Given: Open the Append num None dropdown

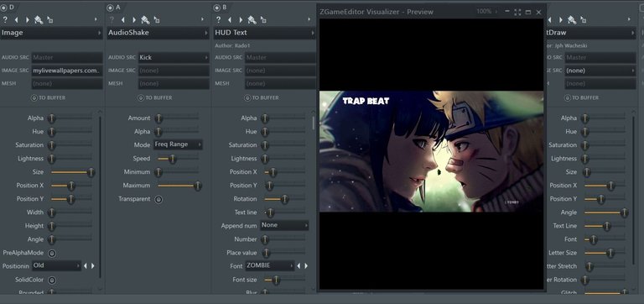Looking at the screenshot, I should point(284,225).
